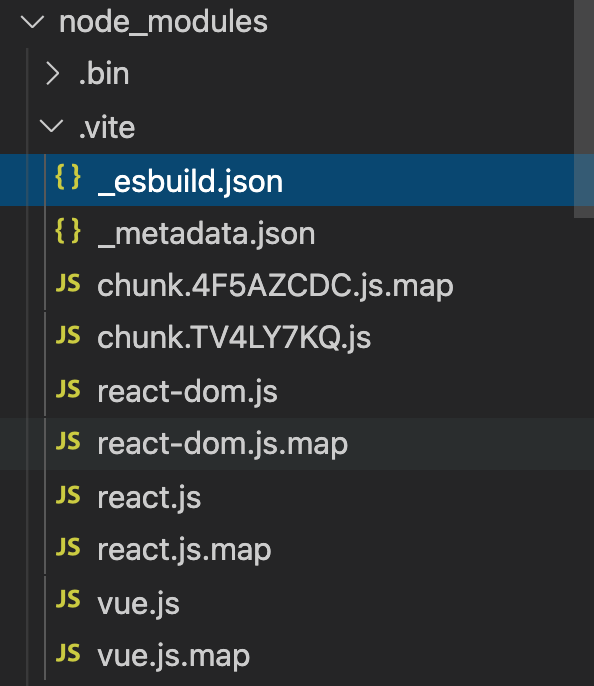The image size is (594, 686).
Task: Open the react-dom.js file
Action: coord(187,392)
